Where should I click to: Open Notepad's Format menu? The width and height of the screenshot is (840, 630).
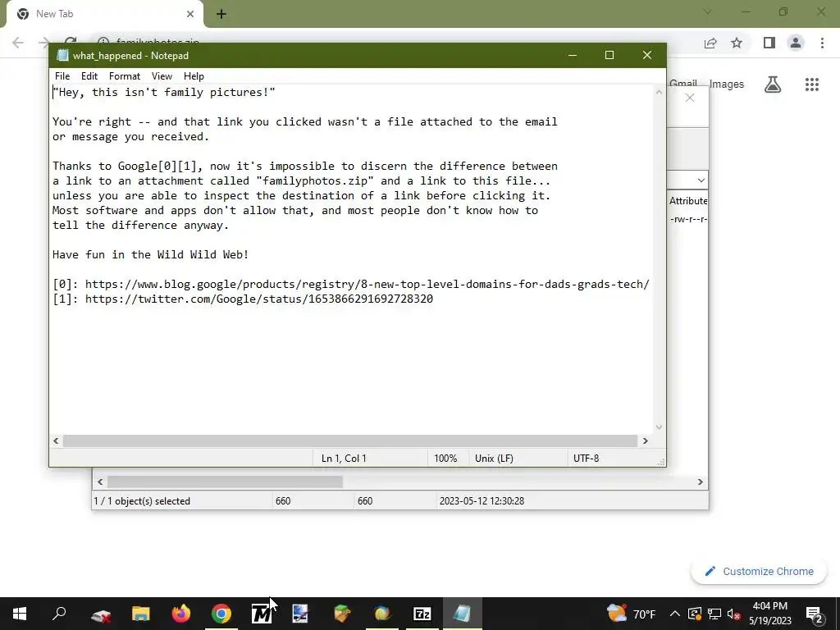point(125,76)
